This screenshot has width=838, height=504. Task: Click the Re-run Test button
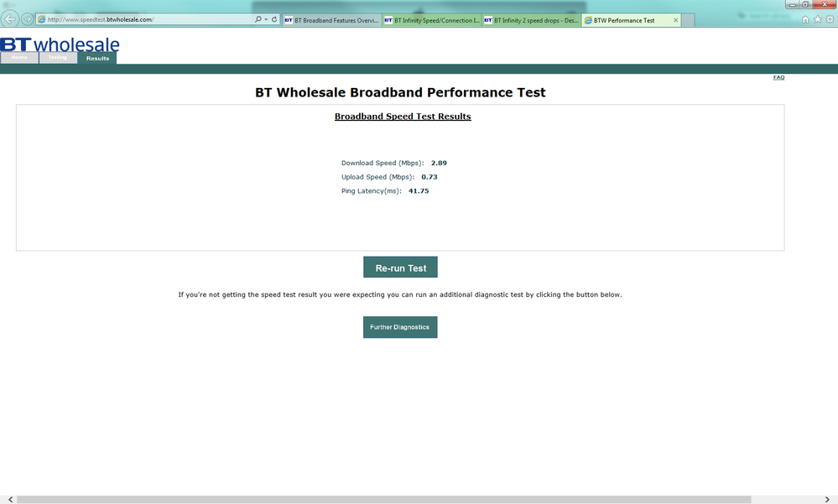(x=400, y=268)
